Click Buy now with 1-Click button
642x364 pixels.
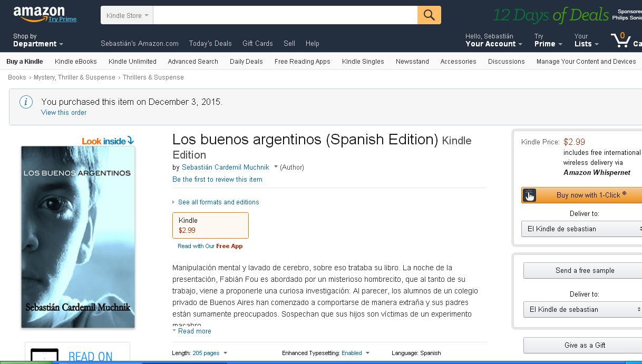pos(582,195)
